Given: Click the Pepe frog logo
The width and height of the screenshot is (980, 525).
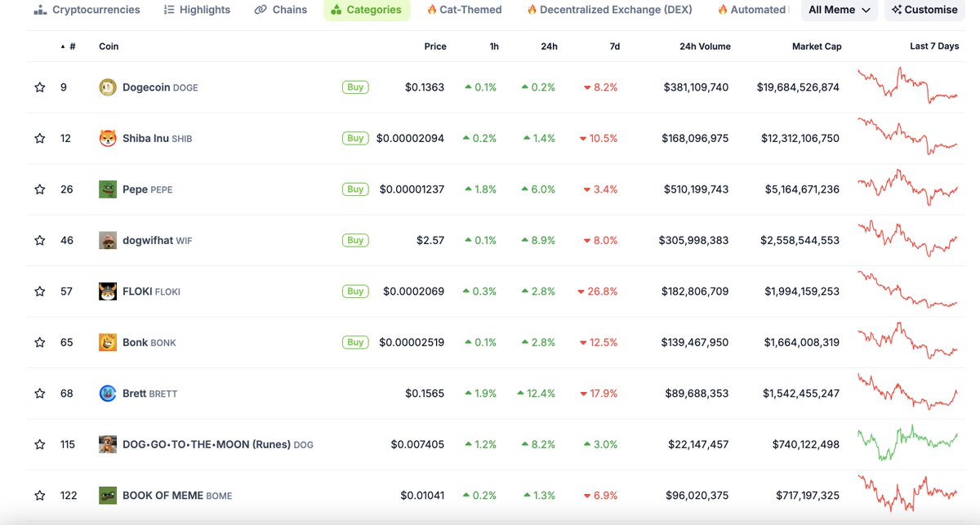Looking at the screenshot, I should coord(108,189).
